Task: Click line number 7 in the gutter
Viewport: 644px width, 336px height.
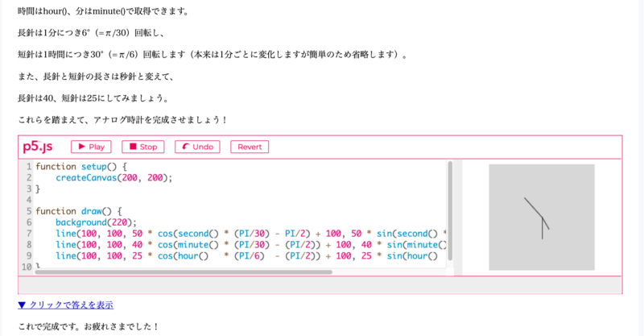Action: (x=28, y=233)
